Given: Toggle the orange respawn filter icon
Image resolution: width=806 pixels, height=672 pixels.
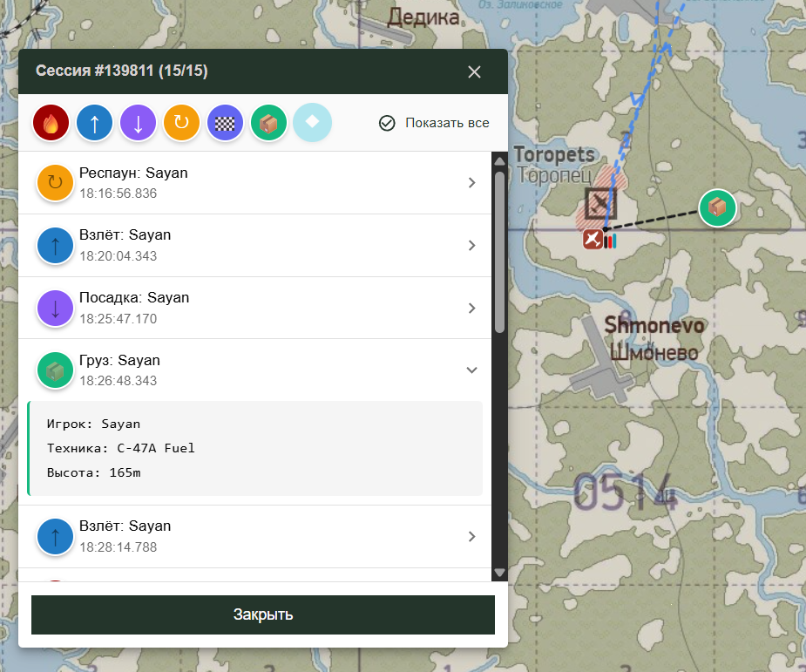Looking at the screenshot, I should [x=181, y=124].
